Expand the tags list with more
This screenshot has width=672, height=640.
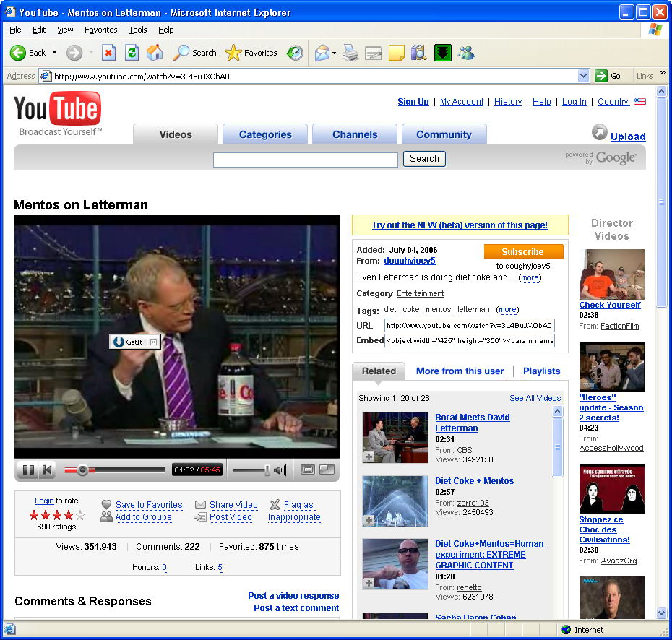tap(507, 309)
